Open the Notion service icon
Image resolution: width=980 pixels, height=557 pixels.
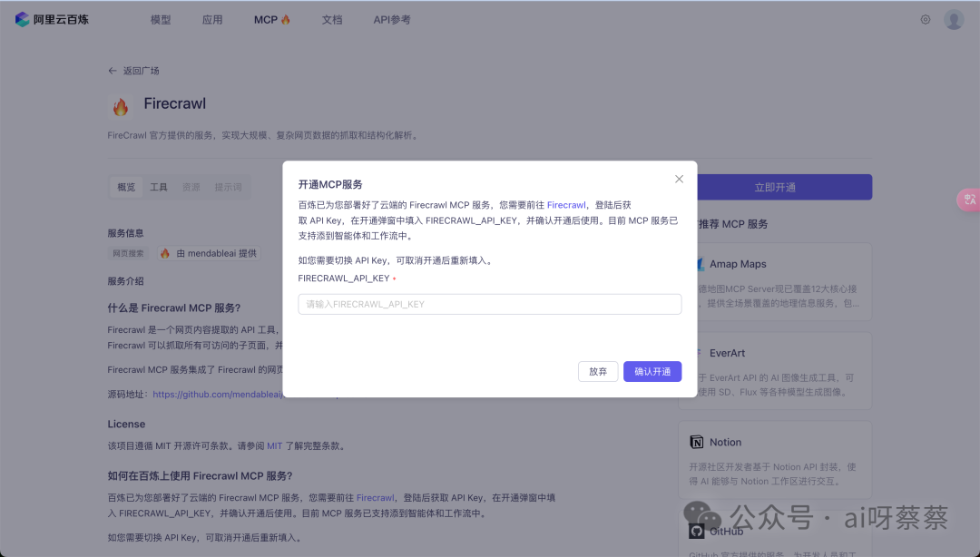(x=697, y=442)
